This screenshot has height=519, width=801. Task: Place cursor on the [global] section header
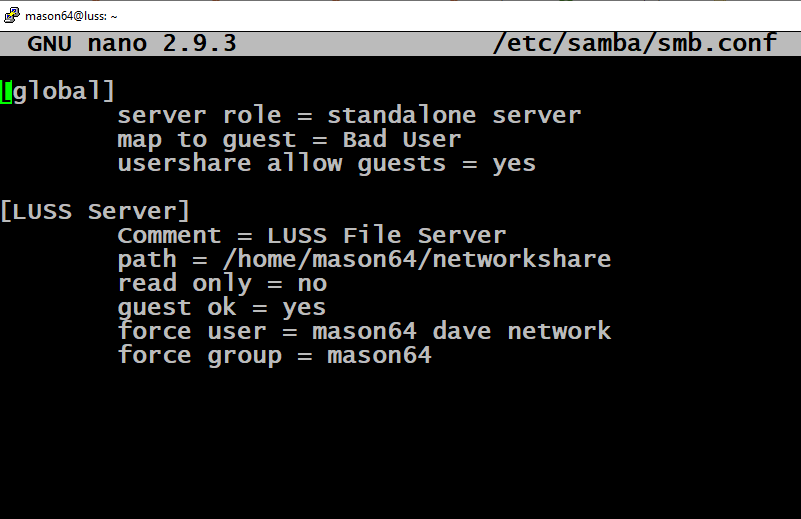[58, 92]
